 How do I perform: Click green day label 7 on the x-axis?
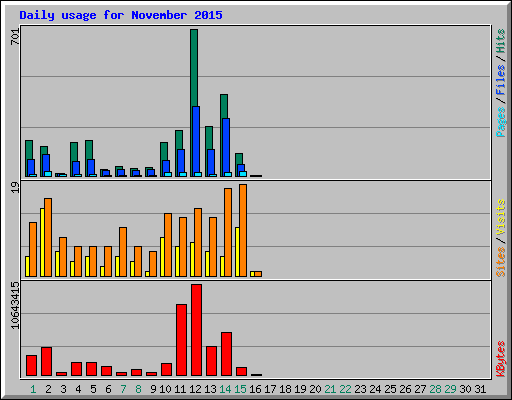click(123, 389)
